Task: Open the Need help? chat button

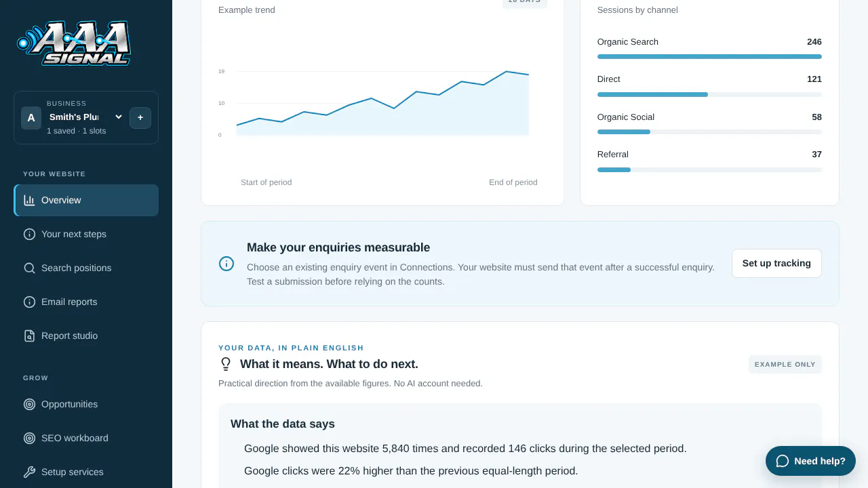Action: 810,461
